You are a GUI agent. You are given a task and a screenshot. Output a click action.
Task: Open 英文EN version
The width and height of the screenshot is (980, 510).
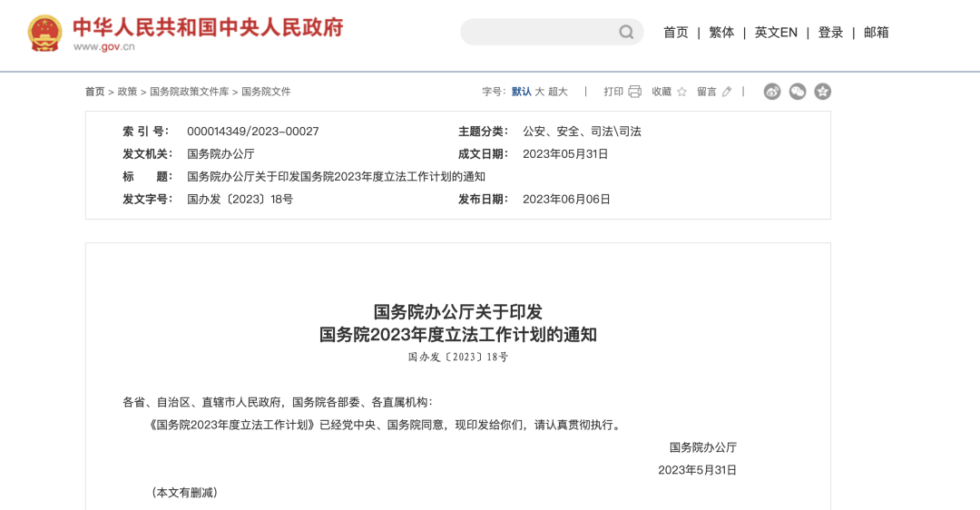point(776,33)
